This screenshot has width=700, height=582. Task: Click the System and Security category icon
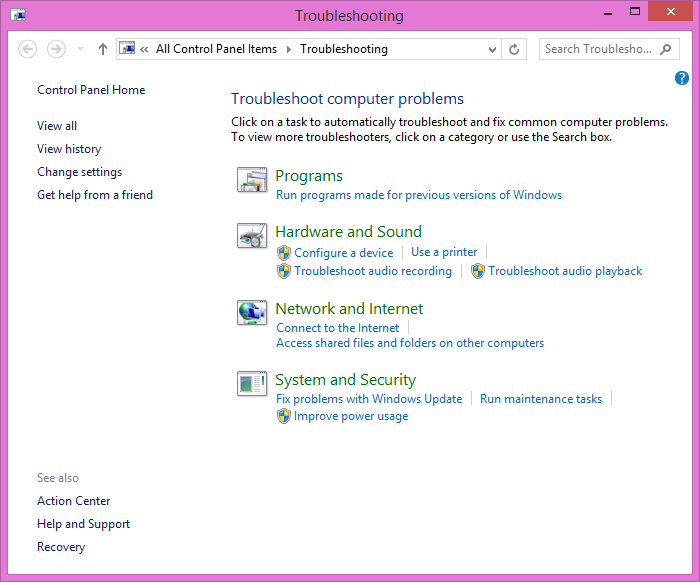point(252,383)
